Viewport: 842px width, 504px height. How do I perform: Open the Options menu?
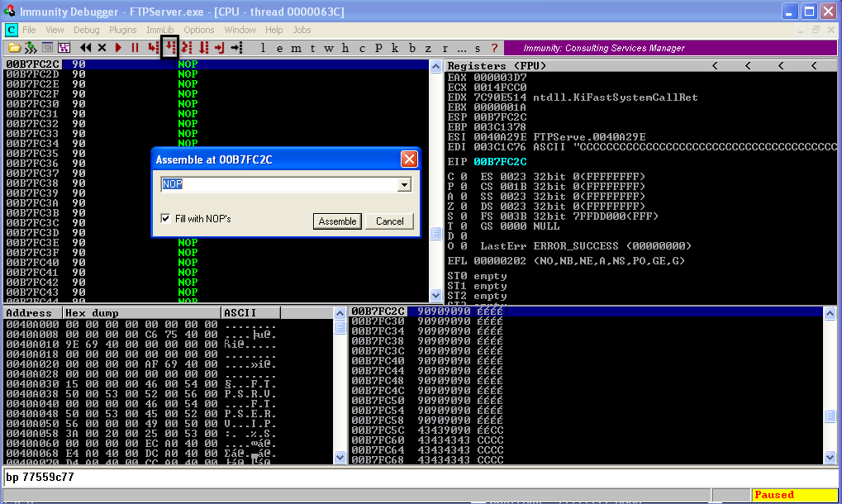click(x=198, y=30)
